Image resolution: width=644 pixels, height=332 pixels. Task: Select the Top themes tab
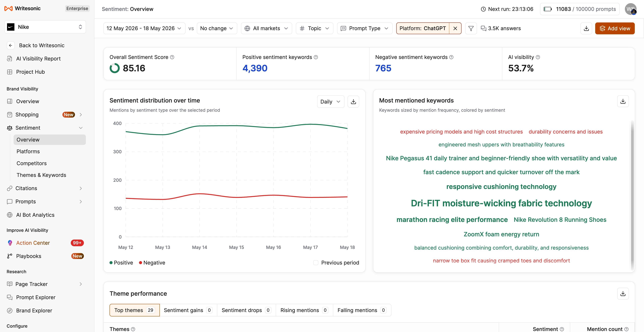tap(135, 310)
